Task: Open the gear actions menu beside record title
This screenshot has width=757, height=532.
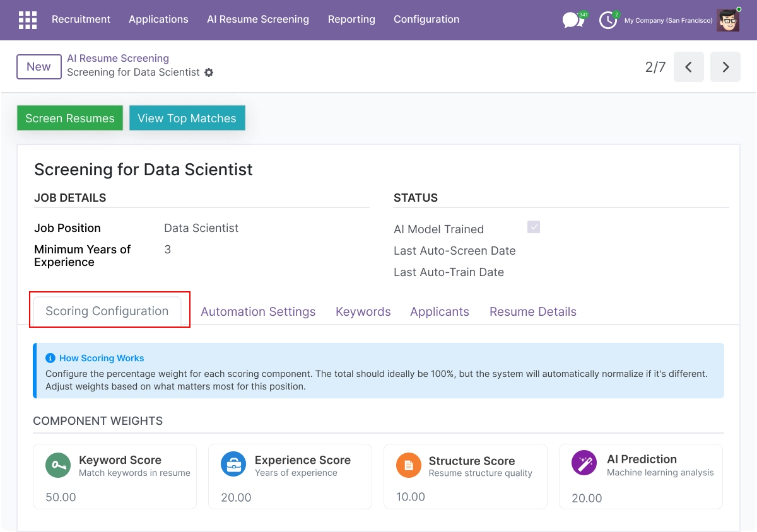Action: click(x=209, y=72)
